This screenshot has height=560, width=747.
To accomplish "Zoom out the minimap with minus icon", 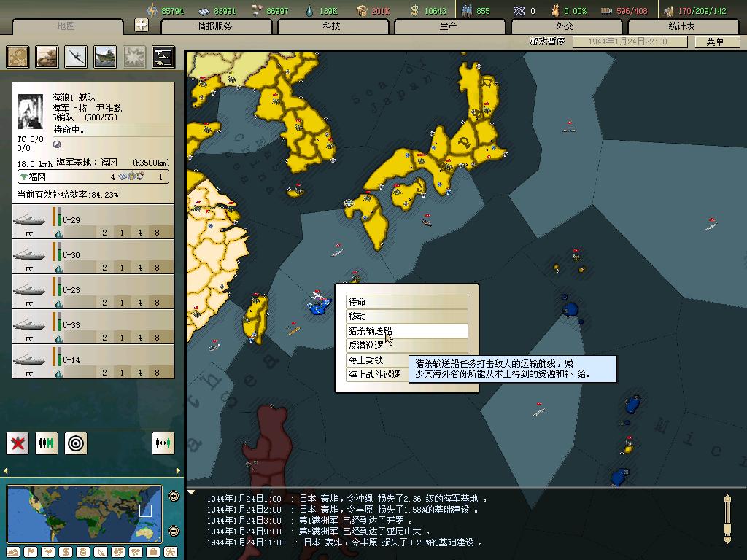I will pyautogui.click(x=174, y=531).
